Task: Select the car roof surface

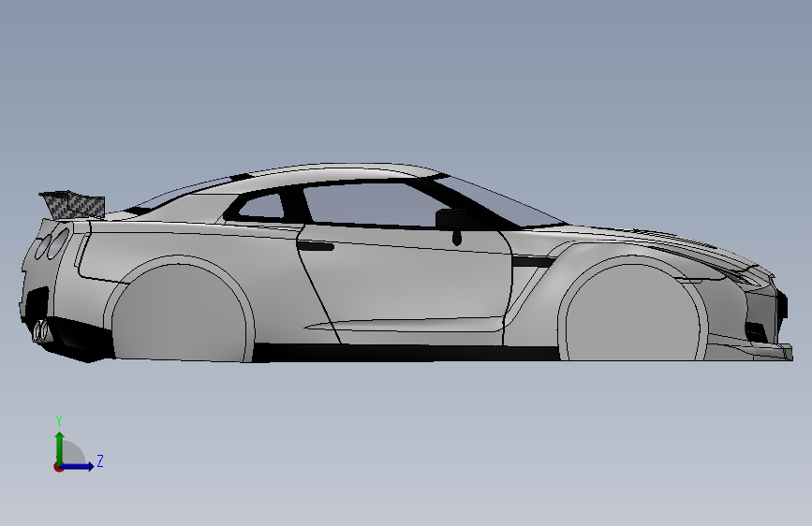Action: click(342, 173)
